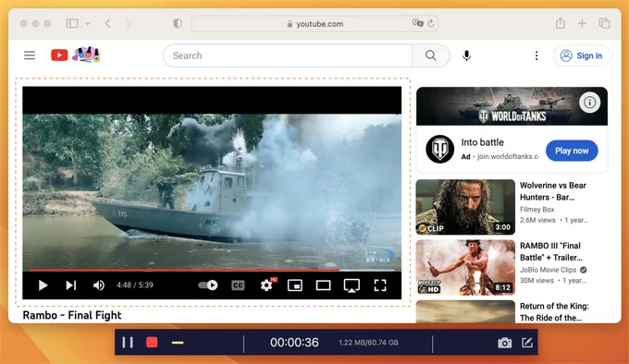Open Wolverine vs Bear Hunters thumbnail
This screenshot has width=629, height=364.
pos(465,207)
